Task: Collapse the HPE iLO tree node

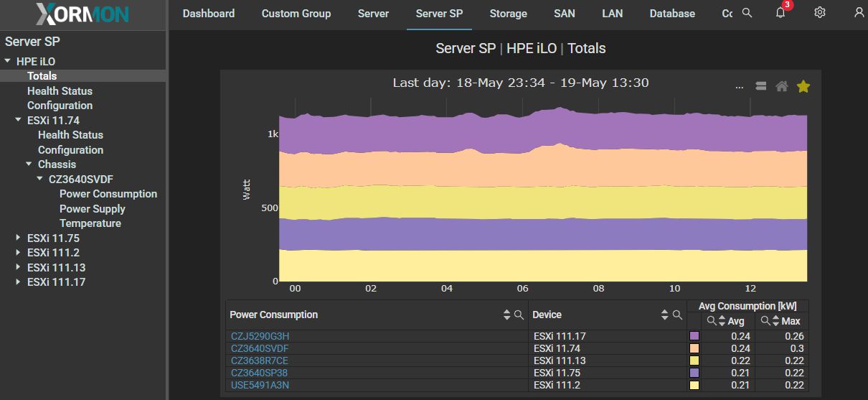Action: coord(8,61)
